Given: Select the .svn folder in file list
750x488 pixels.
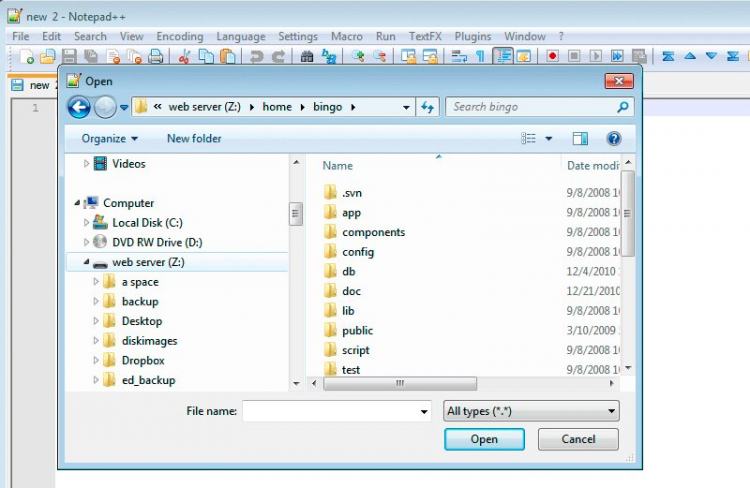Looking at the screenshot, I should click(342, 193).
